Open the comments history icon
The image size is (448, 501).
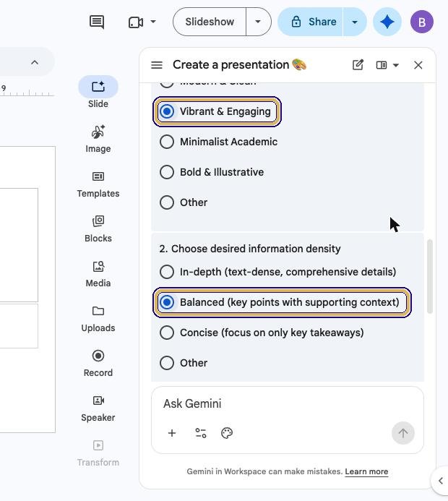click(96, 22)
